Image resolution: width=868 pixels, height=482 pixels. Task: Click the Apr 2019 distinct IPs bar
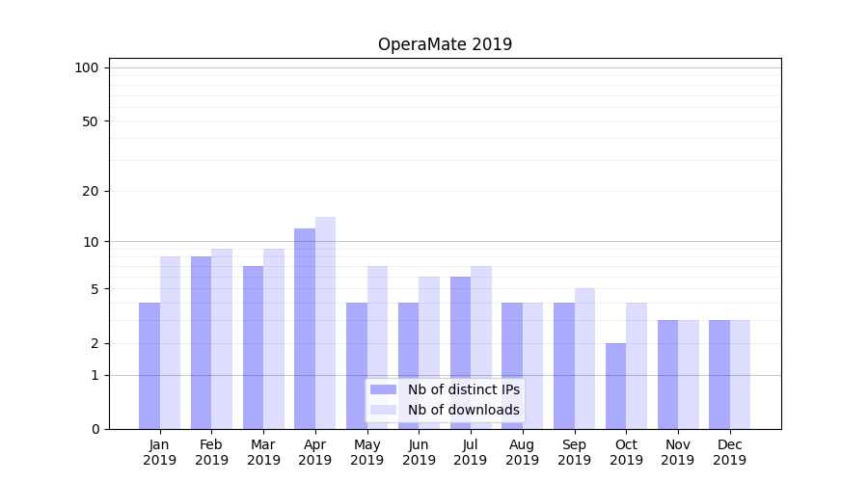(305, 328)
